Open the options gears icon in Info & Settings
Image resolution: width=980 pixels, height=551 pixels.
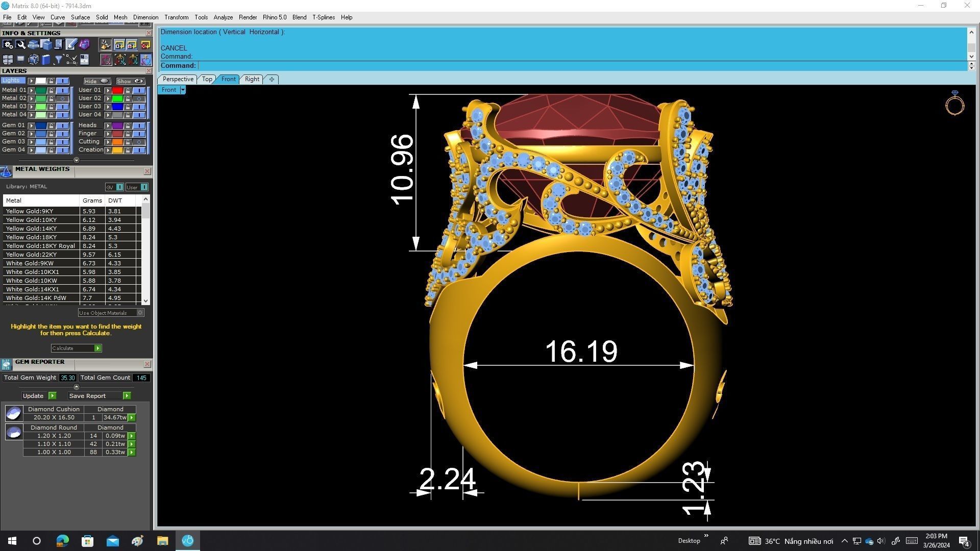point(8,44)
